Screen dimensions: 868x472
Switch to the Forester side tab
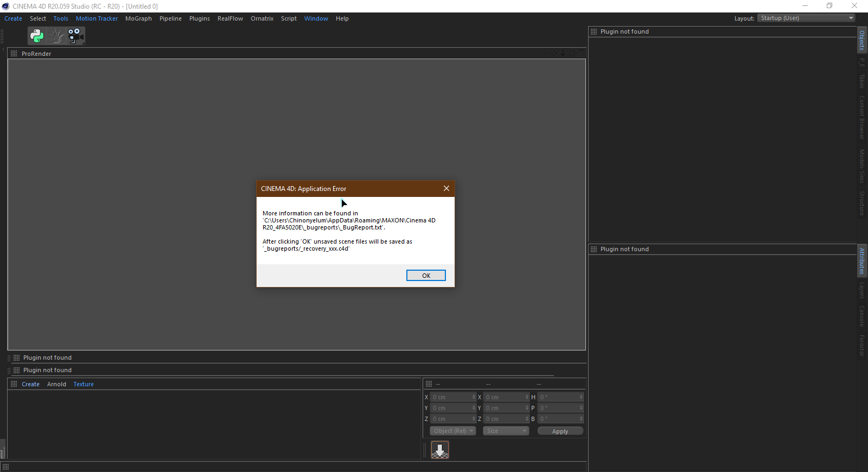click(x=862, y=345)
